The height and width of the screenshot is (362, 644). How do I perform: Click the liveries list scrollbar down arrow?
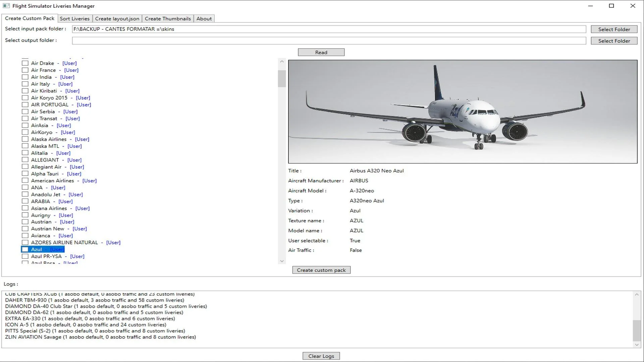(282, 261)
